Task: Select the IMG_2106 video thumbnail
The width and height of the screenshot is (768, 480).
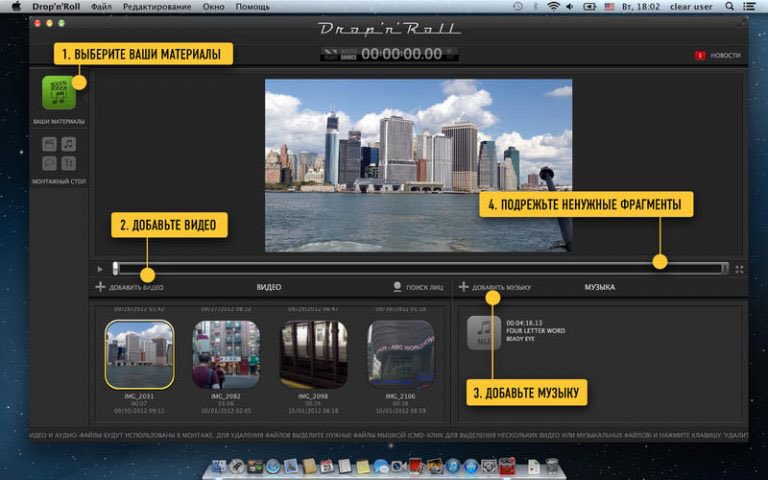Action: tap(401, 355)
